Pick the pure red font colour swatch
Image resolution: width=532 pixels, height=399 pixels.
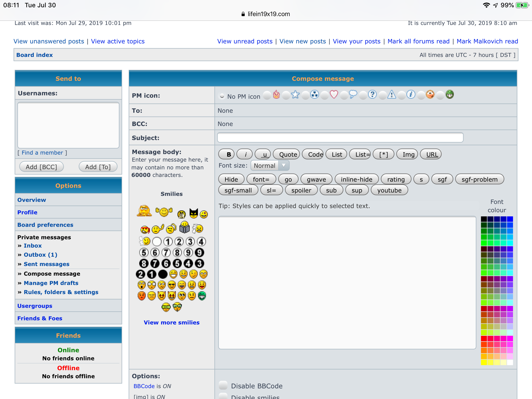(x=484, y=338)
